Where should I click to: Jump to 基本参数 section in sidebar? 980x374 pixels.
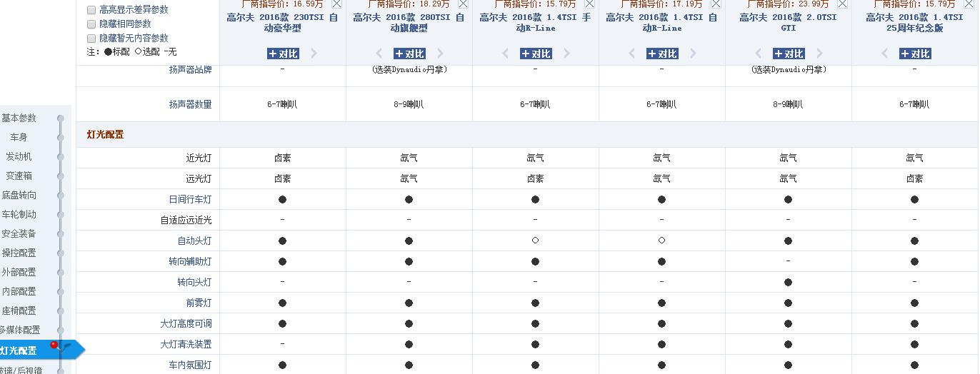(19, 118)
